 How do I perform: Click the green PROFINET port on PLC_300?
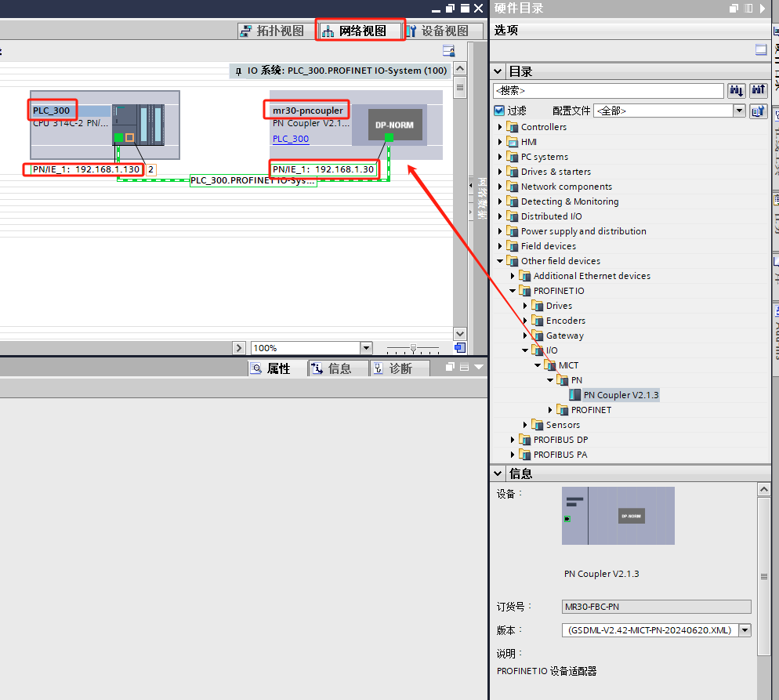pyautogui.click(x=119, y=138)
